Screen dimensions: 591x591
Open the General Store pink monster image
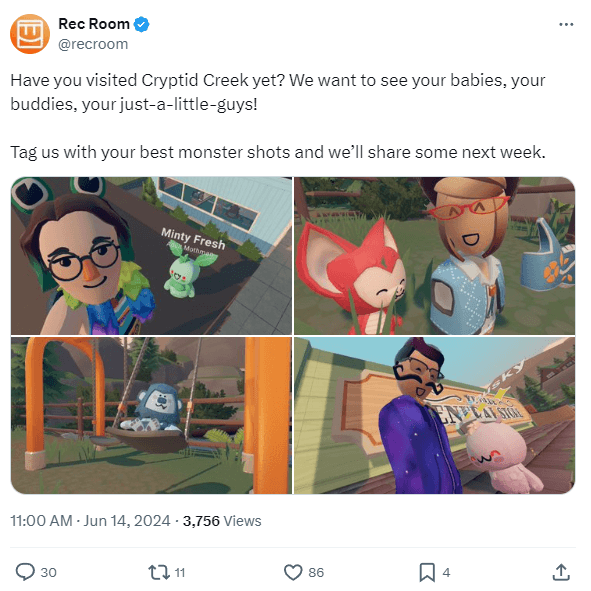point(435,415)
